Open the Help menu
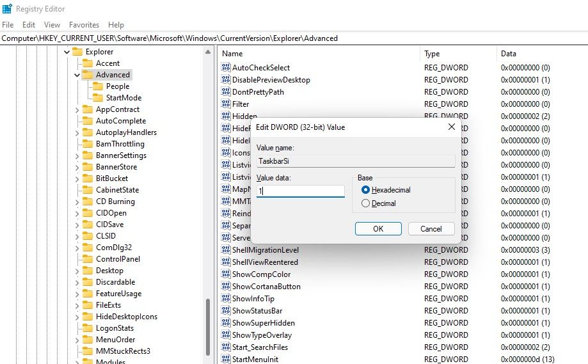588x364 pixels. (116, 25)
